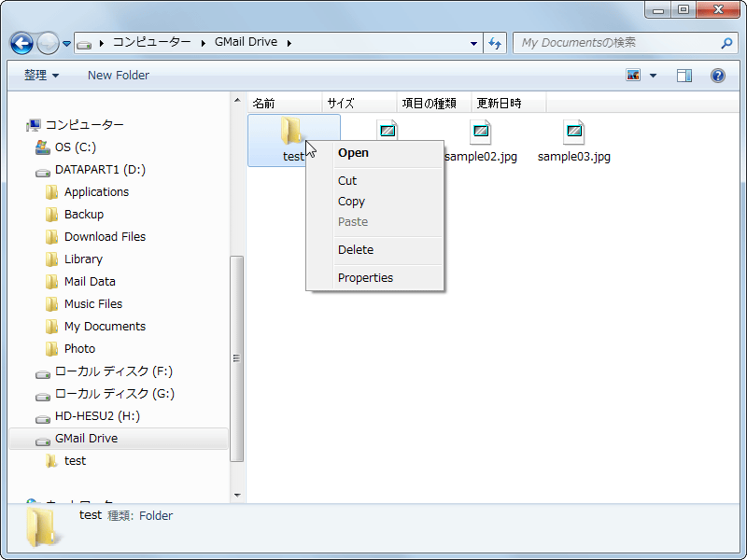This screenshot has height=560, width=747.
Task: Select test subfolder under GMail Drive tree
Action: tap(75, 461)
